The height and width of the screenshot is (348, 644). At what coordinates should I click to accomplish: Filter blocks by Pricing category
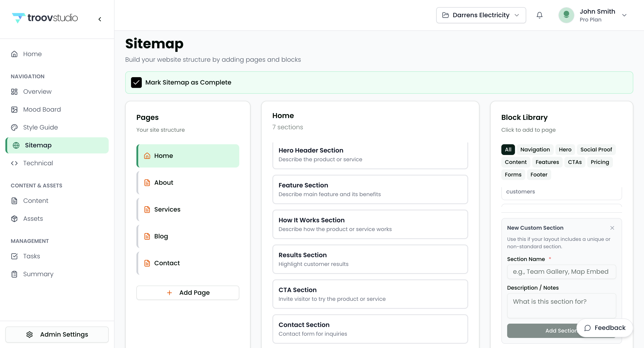(600, 162)
